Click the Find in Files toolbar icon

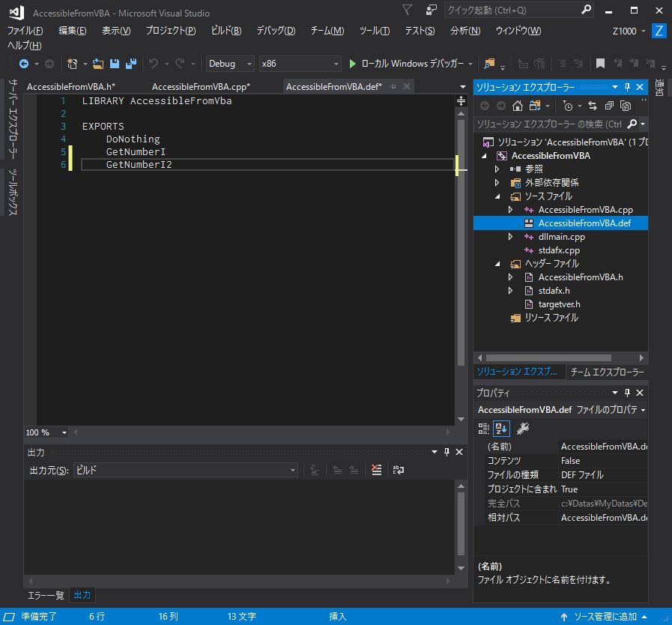pos(489,64)
